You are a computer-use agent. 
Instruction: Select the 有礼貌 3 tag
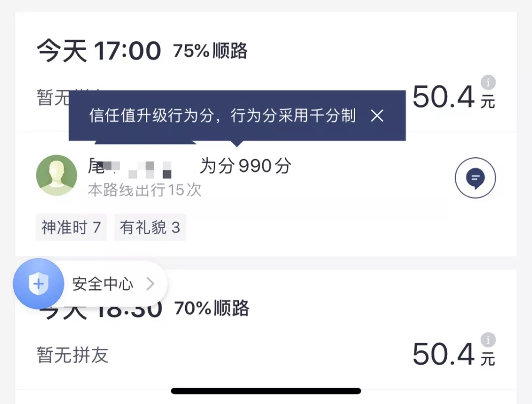point(150,228)
